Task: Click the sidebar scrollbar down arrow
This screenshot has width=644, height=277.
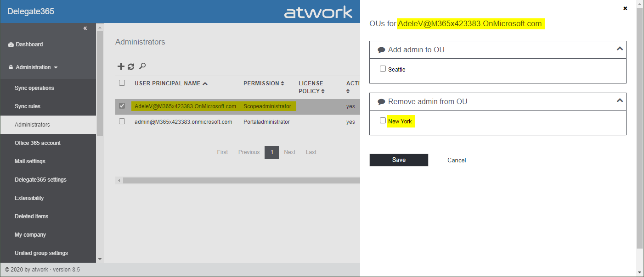Action: [x=100, y=259]
